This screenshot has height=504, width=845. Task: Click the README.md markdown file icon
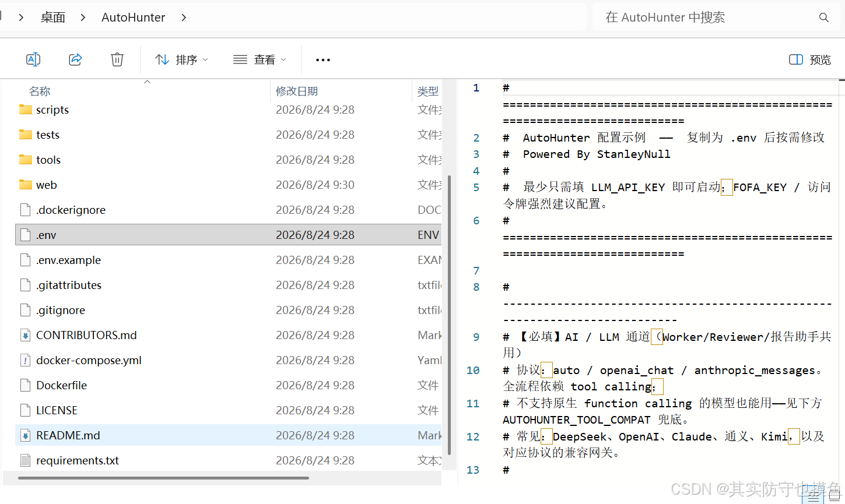[26, 435]
